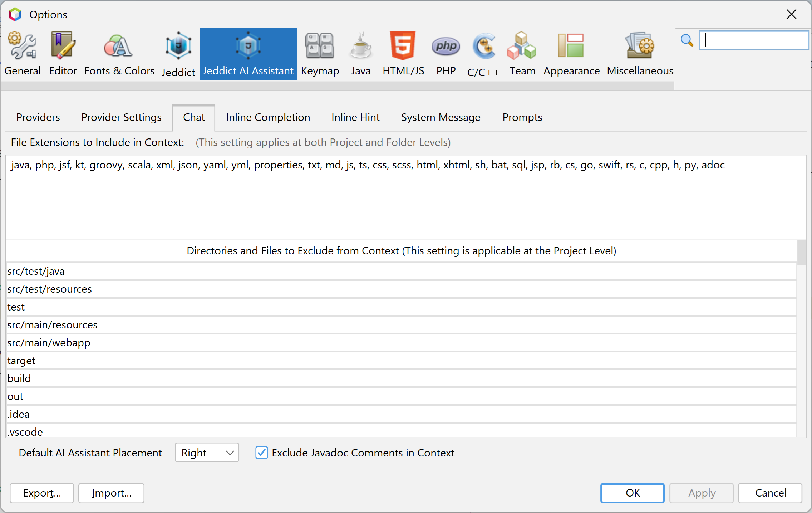Go to the System Message tab
Screen dimensions: 812x513
441,117
